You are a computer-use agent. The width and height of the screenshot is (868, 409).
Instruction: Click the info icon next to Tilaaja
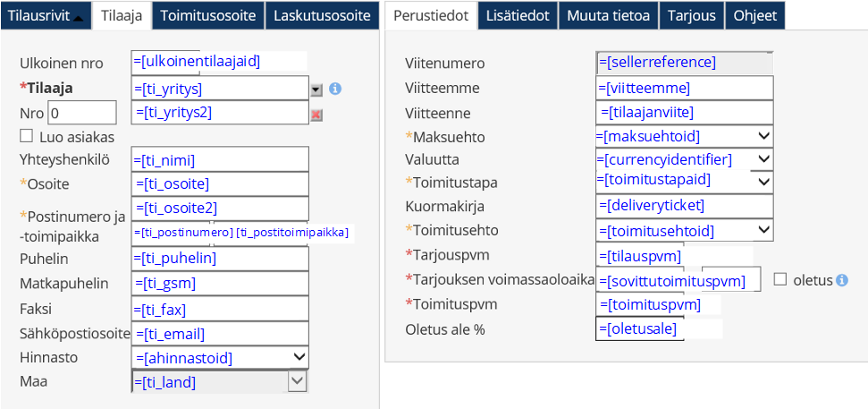click(x=335, y=89)
